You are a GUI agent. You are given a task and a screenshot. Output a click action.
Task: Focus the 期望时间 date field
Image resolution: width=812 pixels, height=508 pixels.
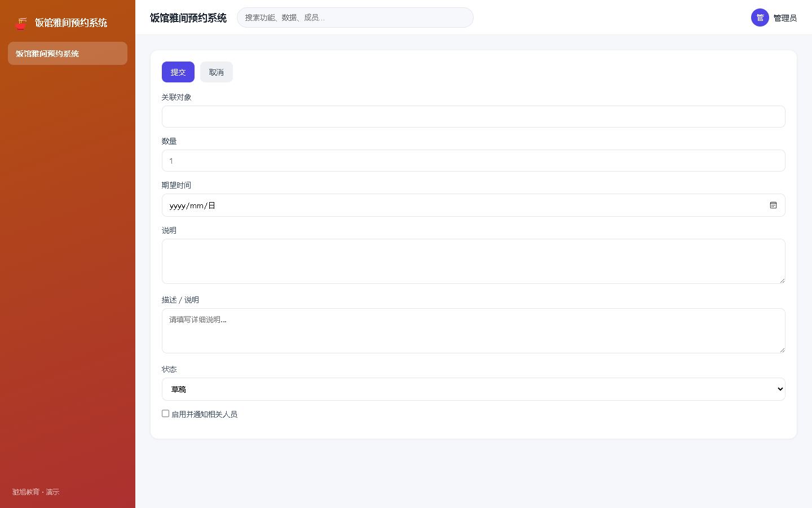click(x=474, y=205)
